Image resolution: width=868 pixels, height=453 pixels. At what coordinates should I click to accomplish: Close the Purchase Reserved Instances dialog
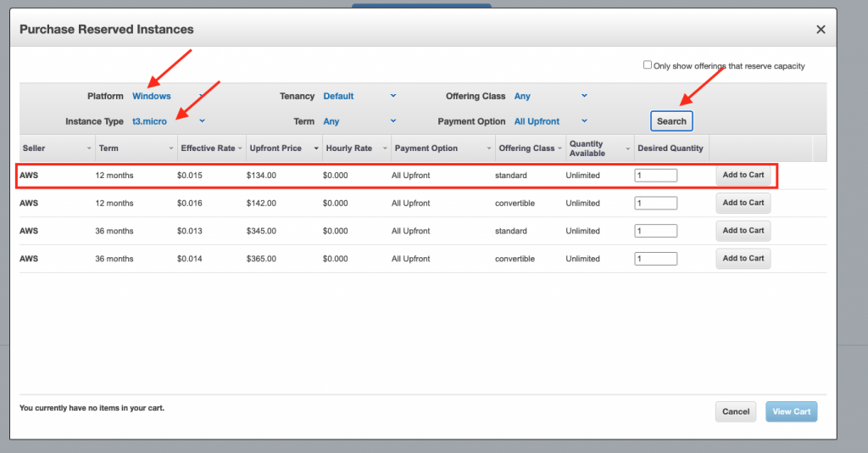coord(820,30)
